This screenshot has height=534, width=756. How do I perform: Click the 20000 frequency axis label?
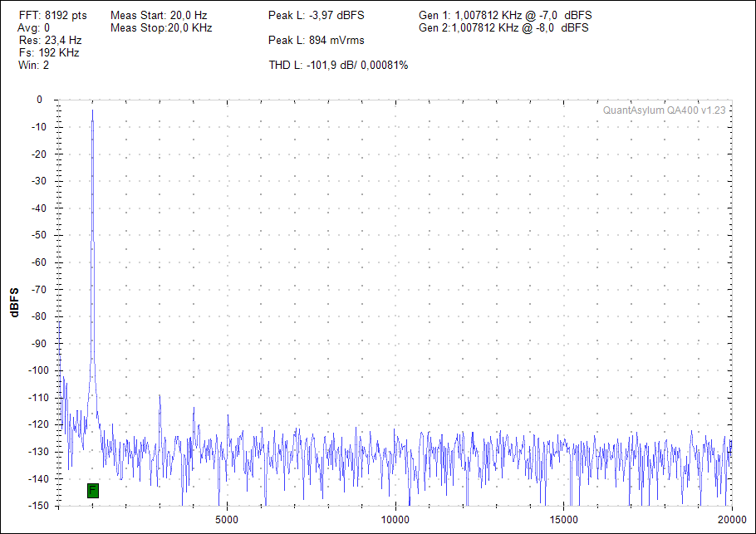point(732,520)
